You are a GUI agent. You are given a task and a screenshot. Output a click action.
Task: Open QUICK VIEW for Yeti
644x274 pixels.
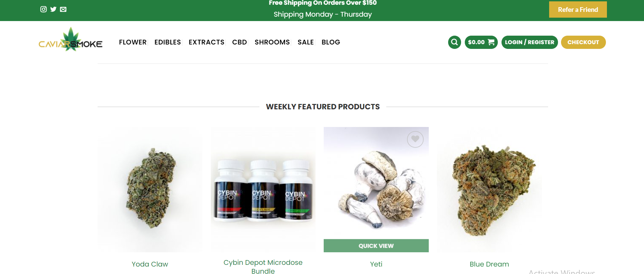[376, 246]
